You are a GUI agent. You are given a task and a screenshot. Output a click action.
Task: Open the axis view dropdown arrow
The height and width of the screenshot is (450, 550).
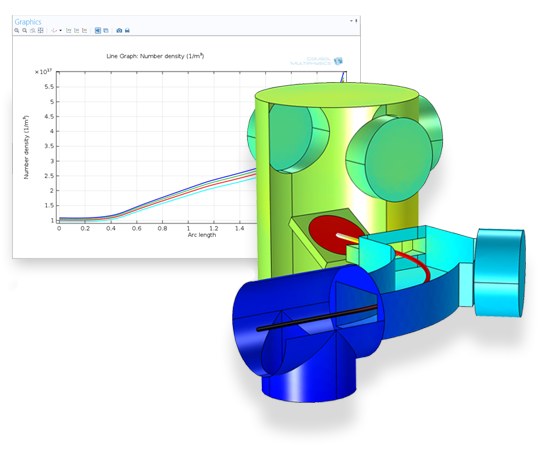pyautogui.click(x=60, y=31)
